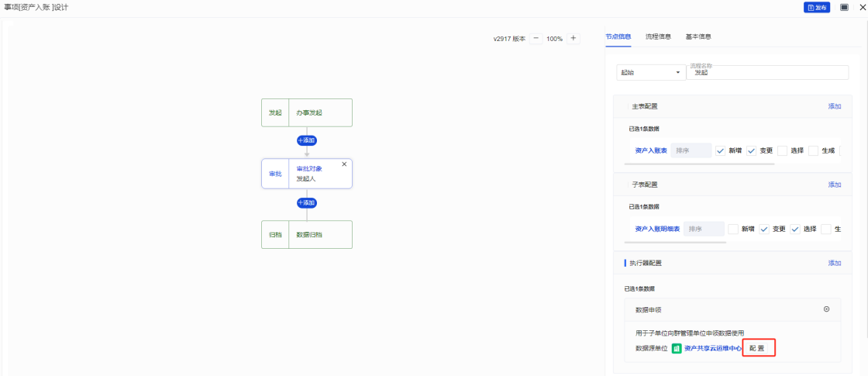868x376 pixels.
Task: Click 添加 link in 主表配置 section
Action: click(834, 106)
